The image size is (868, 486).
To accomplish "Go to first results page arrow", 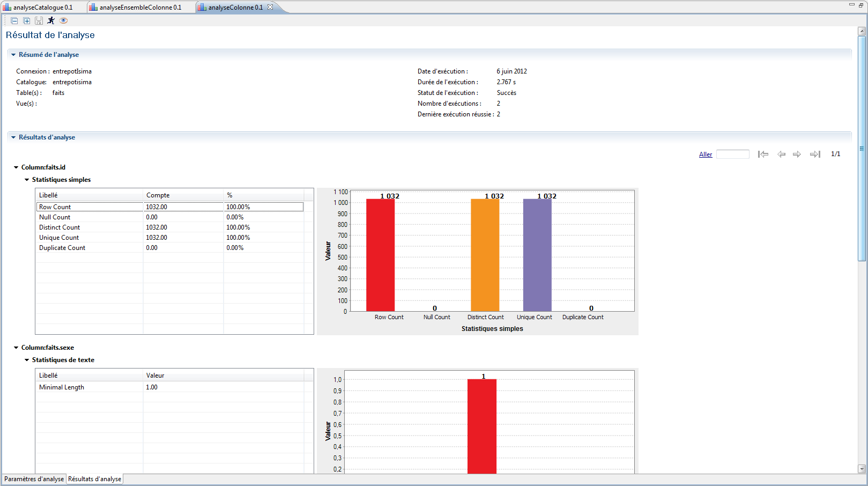I will tap(763, 154).
